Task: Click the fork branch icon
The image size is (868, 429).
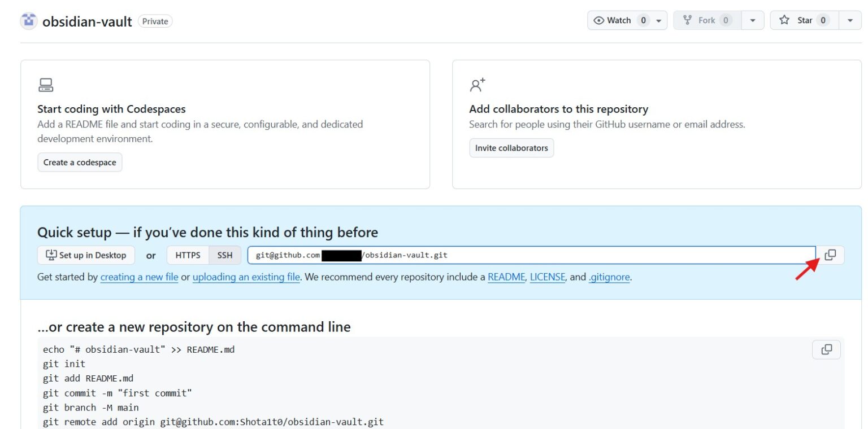Action: (687, 20)
